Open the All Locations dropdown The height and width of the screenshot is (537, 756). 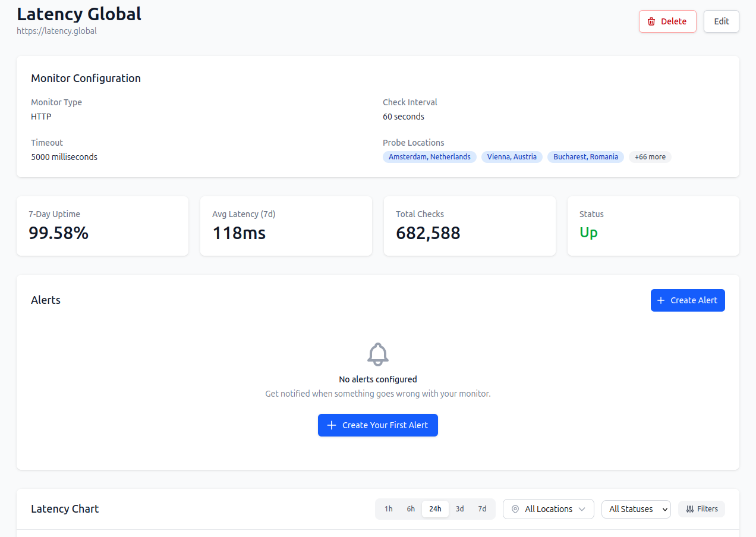(548, 509)
